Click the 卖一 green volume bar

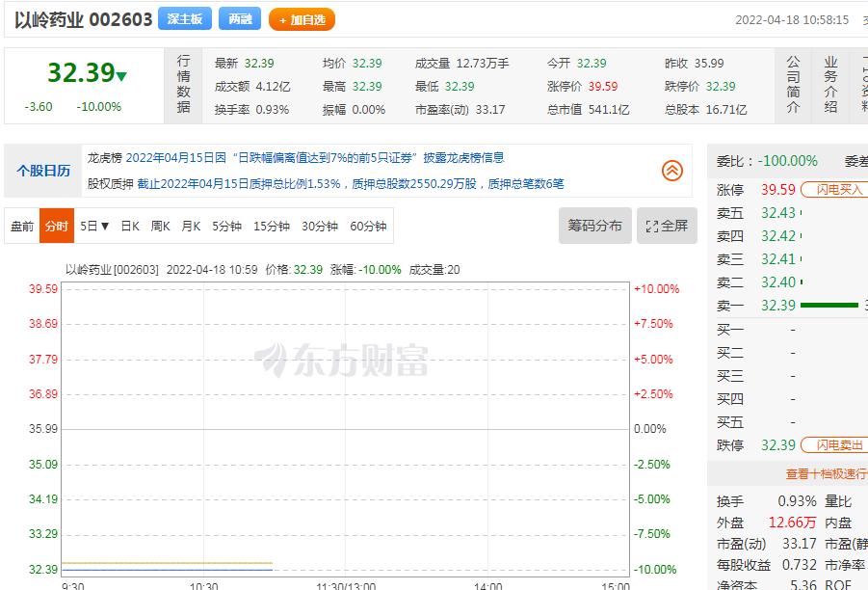tap(829, 306)
